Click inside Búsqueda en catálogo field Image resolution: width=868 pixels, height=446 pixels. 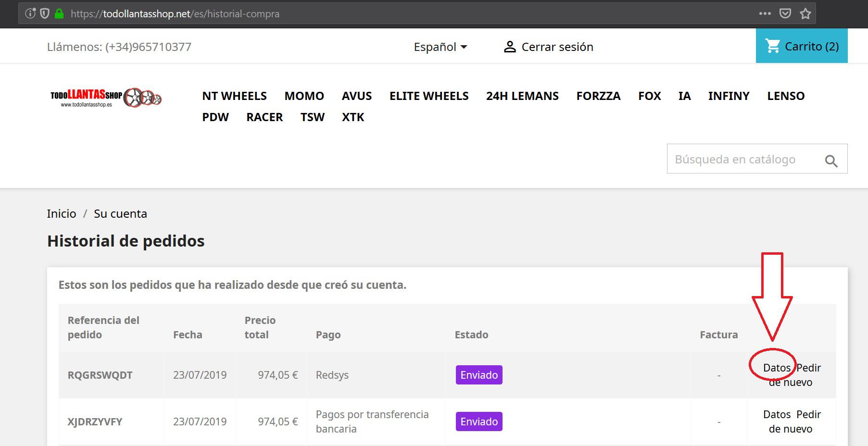(x=741, y=159)
